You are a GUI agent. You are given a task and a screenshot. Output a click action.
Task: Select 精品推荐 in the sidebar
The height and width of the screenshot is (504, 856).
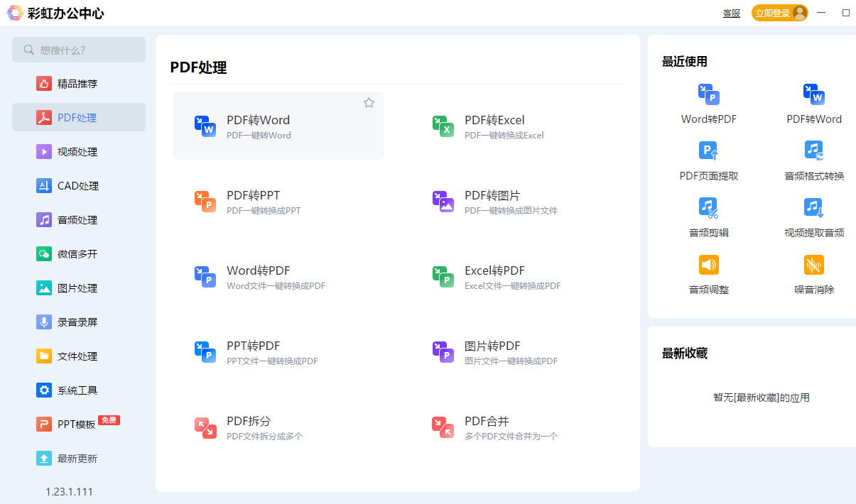[x=79, y=84]
